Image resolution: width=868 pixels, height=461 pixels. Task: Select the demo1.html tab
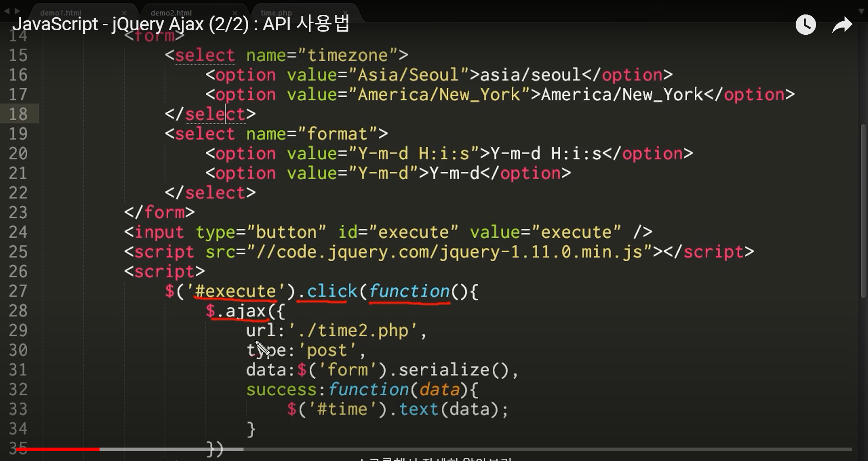click(61, 13)
